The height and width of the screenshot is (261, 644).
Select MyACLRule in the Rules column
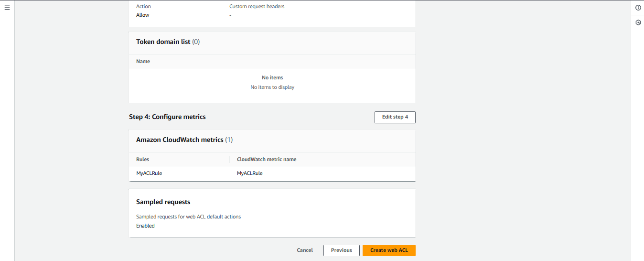pos(149,173)
